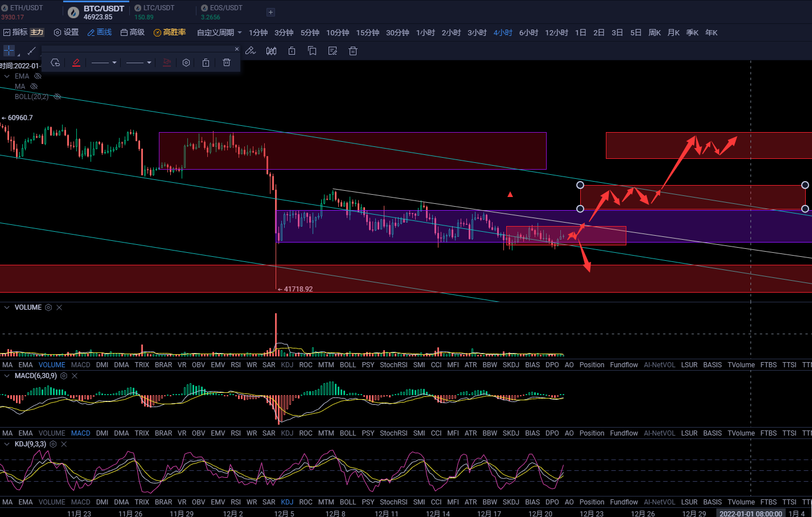Delete selected drawing via popup trash icon
The width and height of the screenshot is (812, 517).
click(227, 63)
